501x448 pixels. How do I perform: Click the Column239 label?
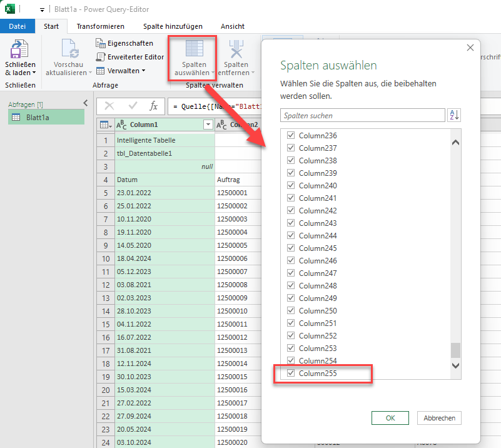coord(318,173)
